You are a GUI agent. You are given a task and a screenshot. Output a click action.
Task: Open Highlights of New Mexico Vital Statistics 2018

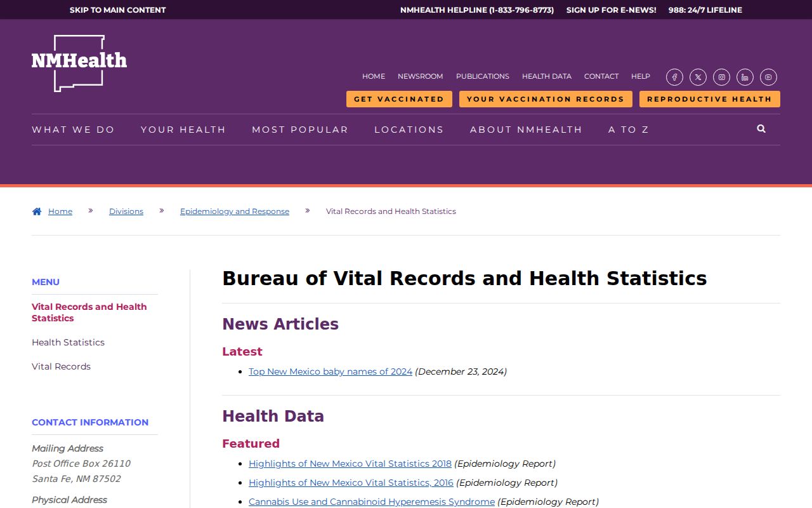(x=350, y=464)
